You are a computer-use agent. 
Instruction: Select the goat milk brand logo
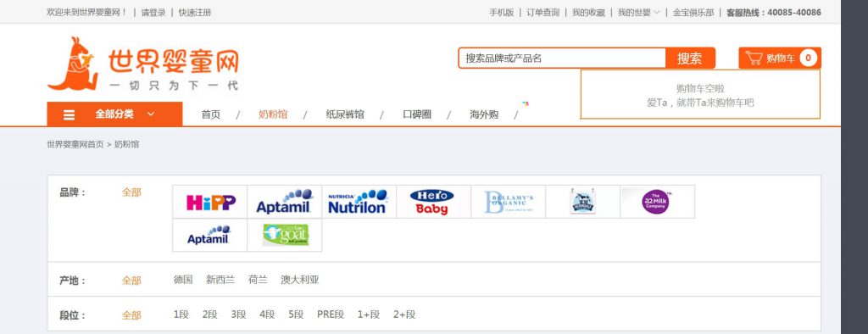pos(285,236)
